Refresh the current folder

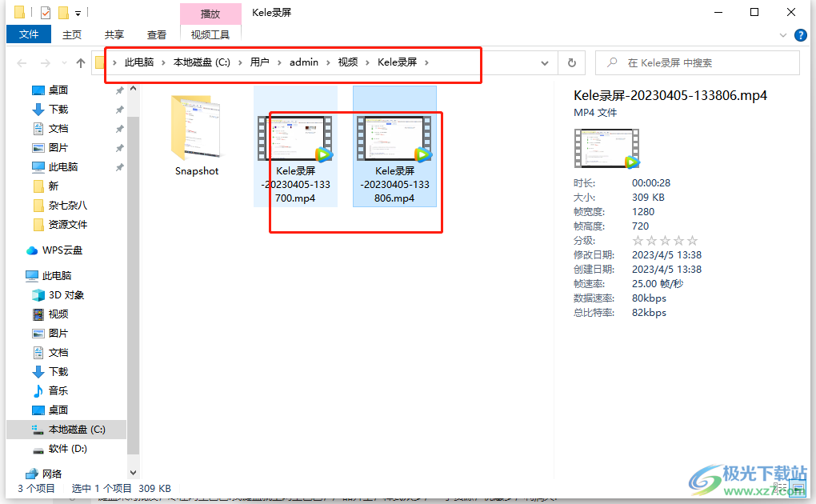[571, 63]
